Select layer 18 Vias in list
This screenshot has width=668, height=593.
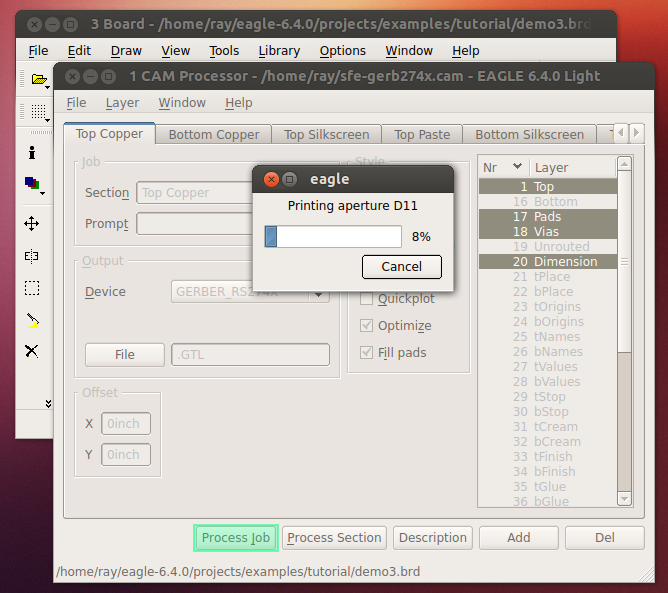548,231
